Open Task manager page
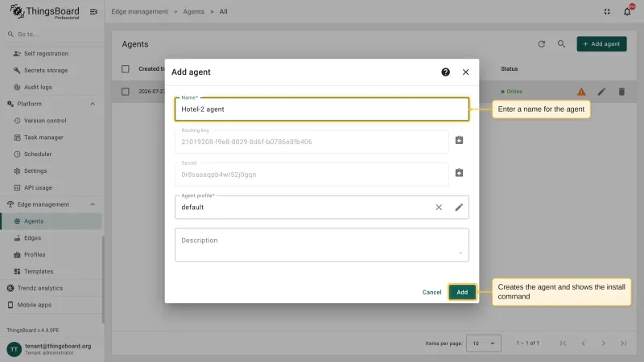This screenshot has height=362, width=644. coord(43,138)
